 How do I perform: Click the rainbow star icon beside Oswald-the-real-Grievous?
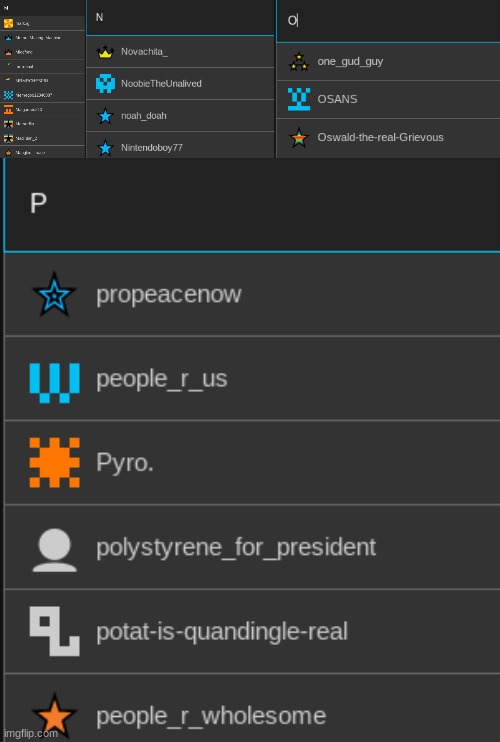(x=299, y=138)
